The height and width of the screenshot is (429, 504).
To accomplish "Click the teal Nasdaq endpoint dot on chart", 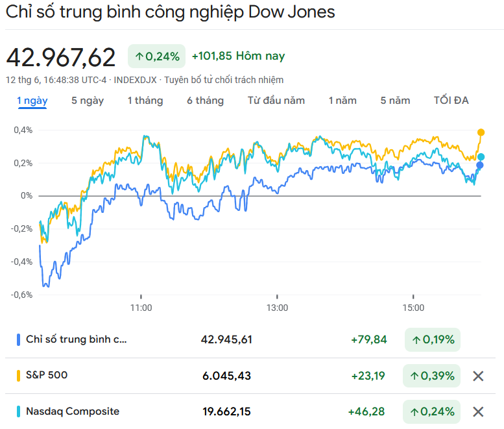I will click(481, 157).
